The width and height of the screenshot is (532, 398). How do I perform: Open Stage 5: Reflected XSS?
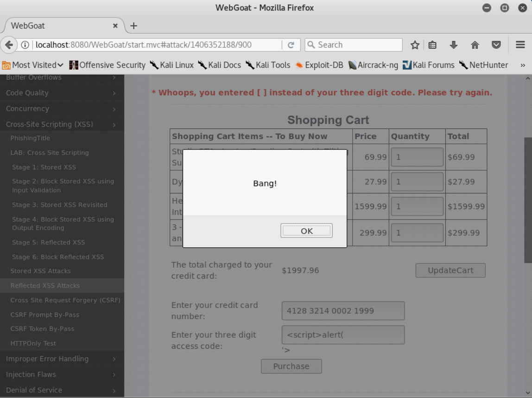[x=49, y=243]
